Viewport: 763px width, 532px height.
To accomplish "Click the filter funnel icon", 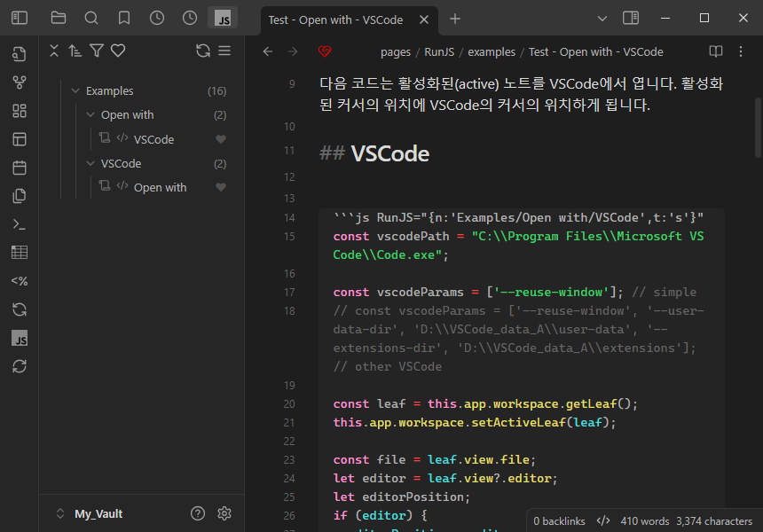I will pos(97,51).
